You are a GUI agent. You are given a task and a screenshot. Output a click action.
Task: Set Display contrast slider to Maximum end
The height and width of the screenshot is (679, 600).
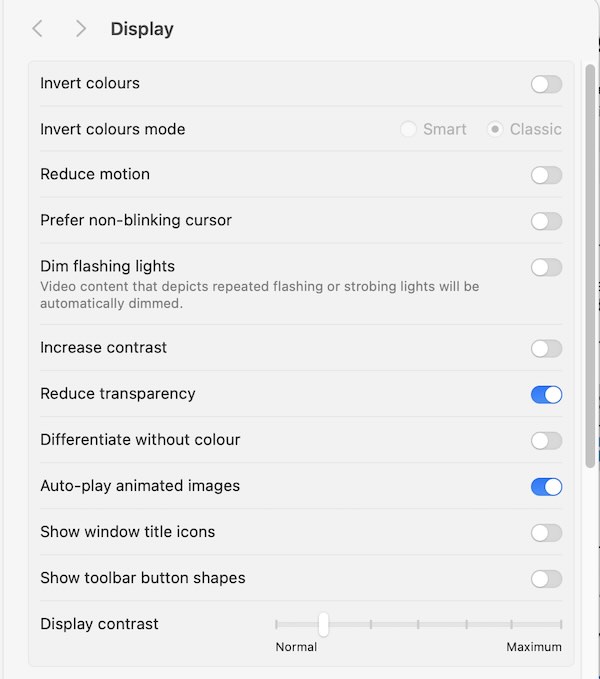pos(561,624)
